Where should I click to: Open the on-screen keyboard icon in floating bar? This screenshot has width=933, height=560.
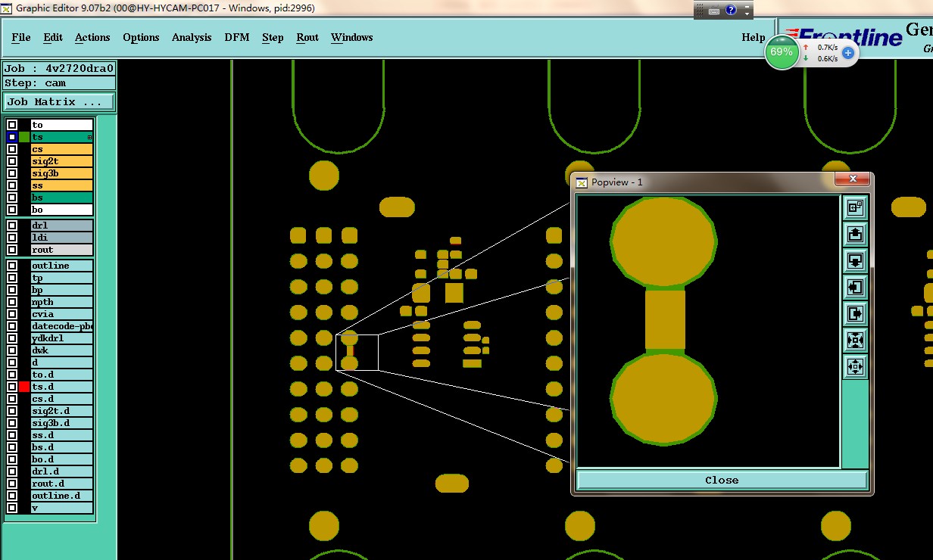click(714, 11)
